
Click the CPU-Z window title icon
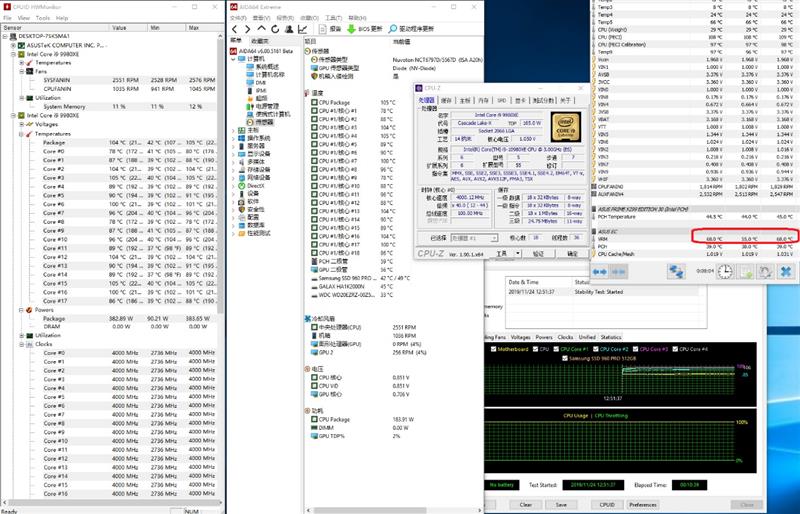[419, 88]
